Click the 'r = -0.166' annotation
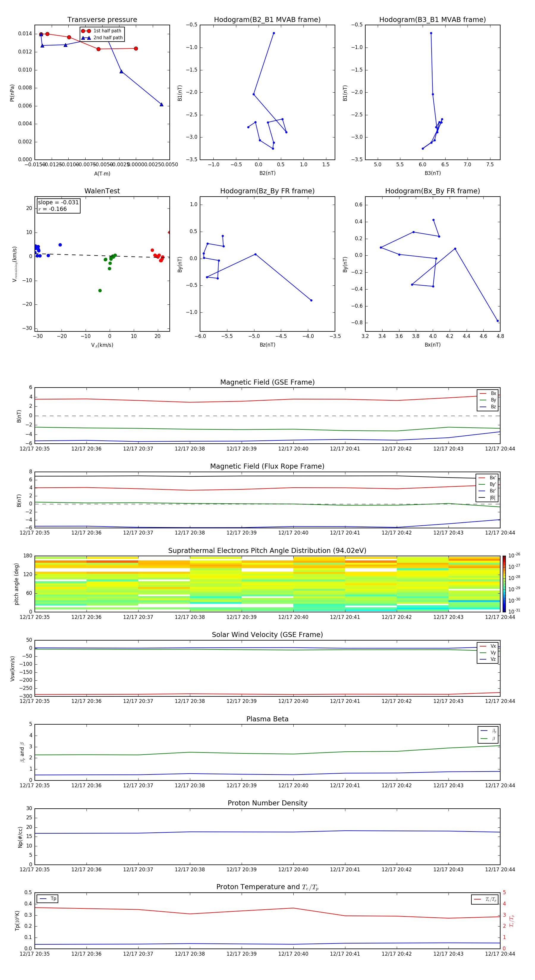Viewport: 535px width, 980px height. click(x=53, y=209)
